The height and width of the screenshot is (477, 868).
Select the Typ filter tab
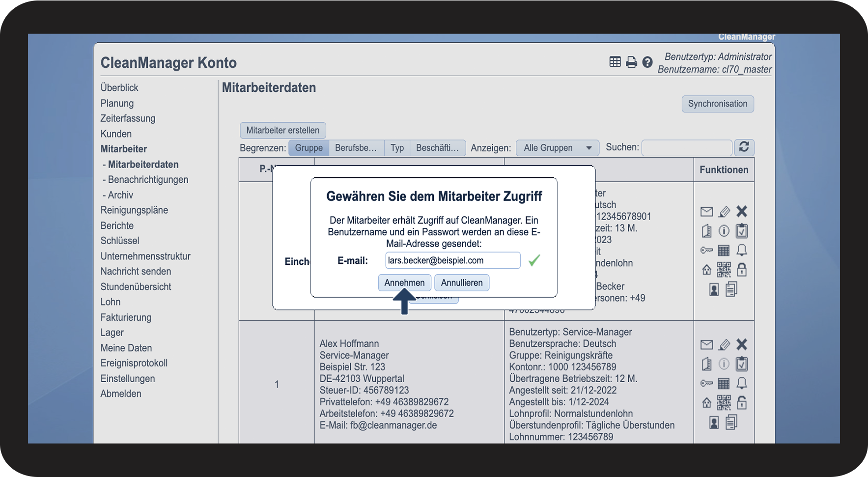[x=397, y=148]
